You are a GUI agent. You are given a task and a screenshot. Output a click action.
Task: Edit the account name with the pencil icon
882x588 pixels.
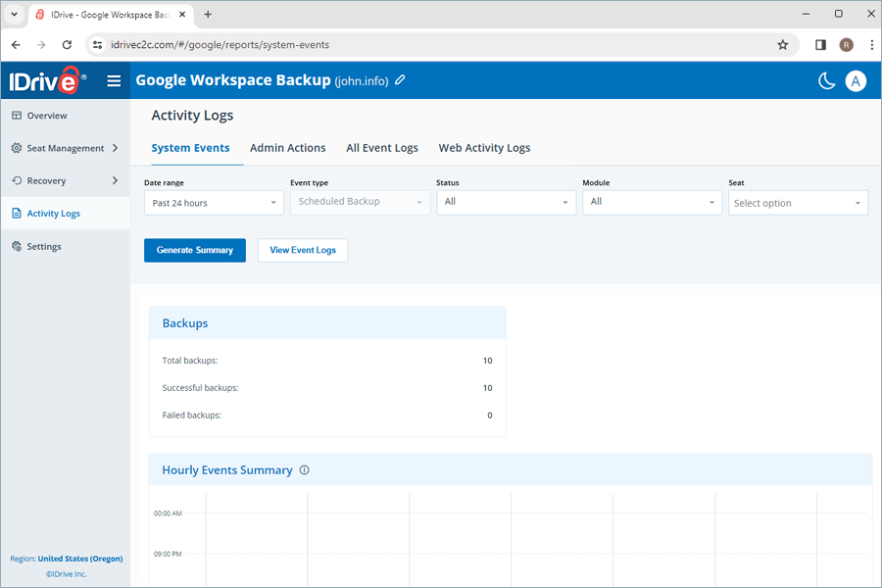pyautogui.click(x=400, y=80)
